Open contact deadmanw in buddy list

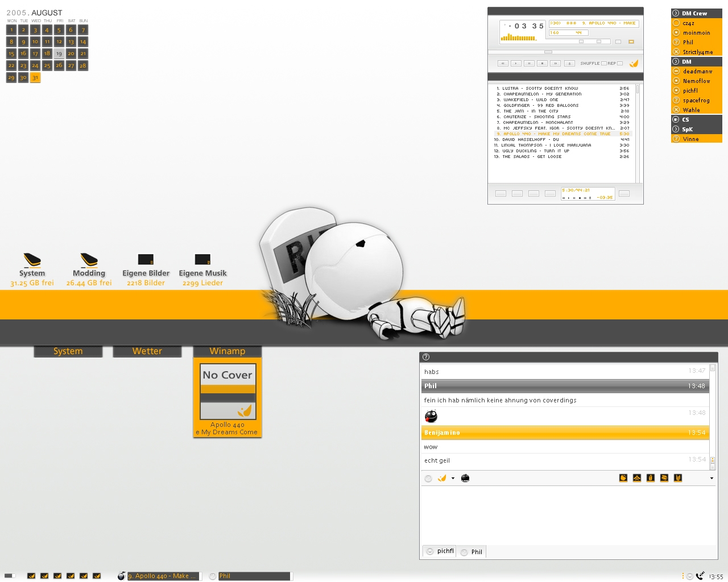click(697, 72)
